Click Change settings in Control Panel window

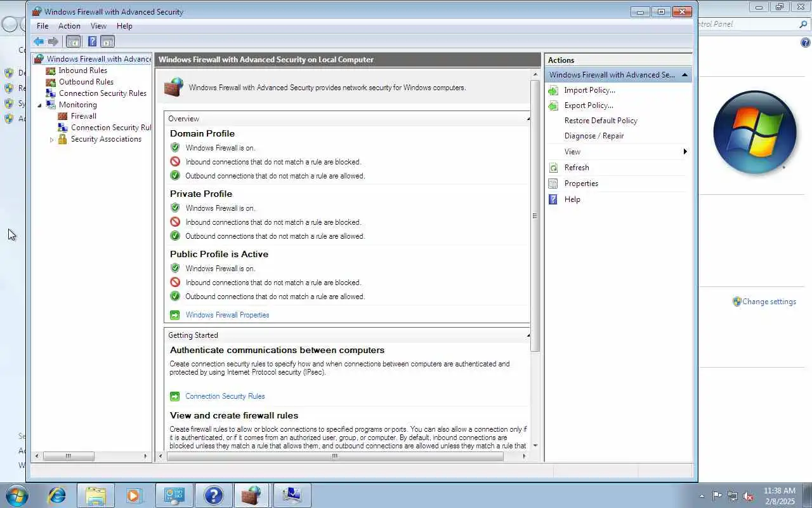click(x=769, y=302)
